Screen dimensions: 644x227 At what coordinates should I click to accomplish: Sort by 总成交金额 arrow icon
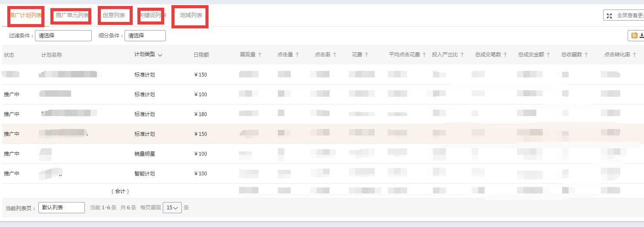548,55
